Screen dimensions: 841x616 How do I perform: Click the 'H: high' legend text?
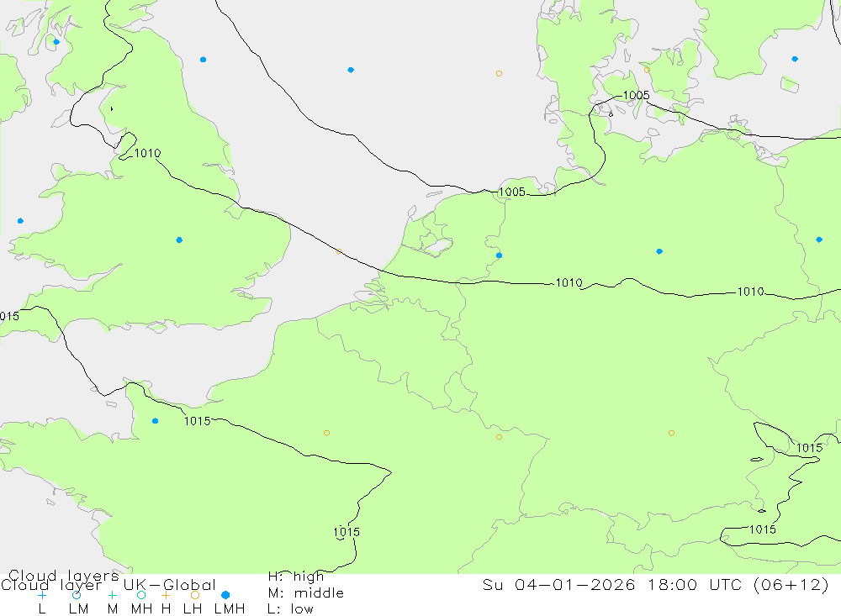(x=296, y=577)
